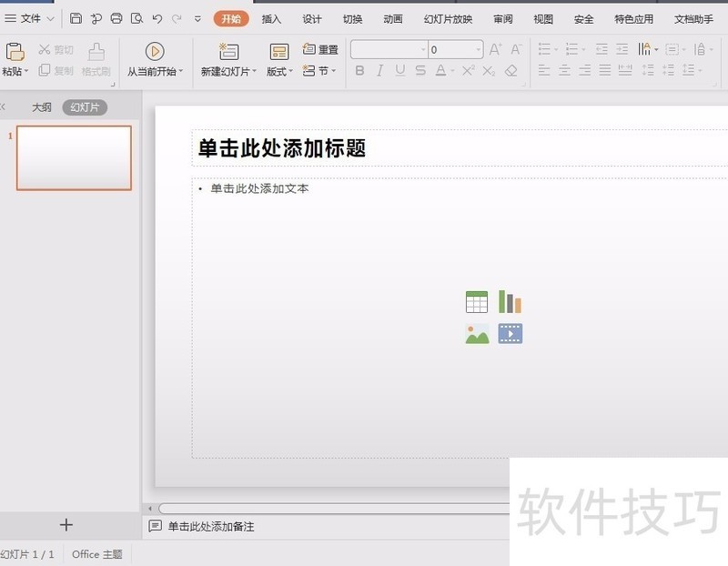
Task: Click the 新建幻灯片 (New Slide) icon
Action: pos(228,51)
